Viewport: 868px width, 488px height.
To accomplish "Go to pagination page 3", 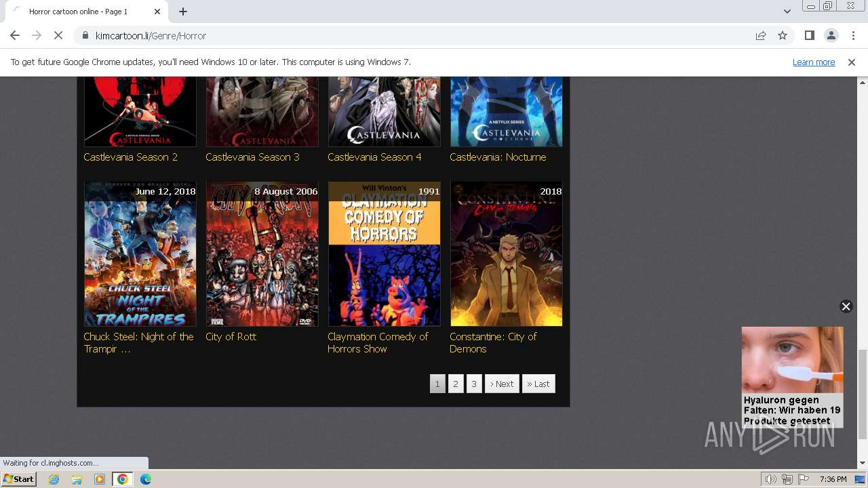I will coord(474,384).
